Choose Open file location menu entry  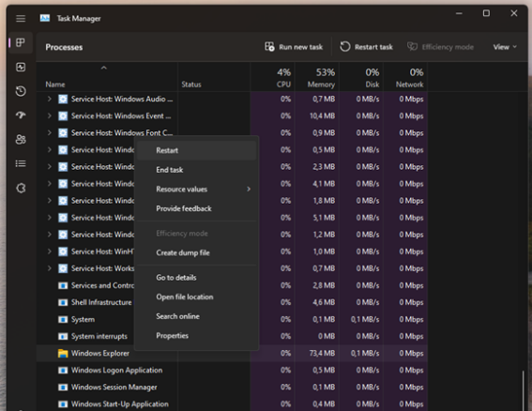196,297
